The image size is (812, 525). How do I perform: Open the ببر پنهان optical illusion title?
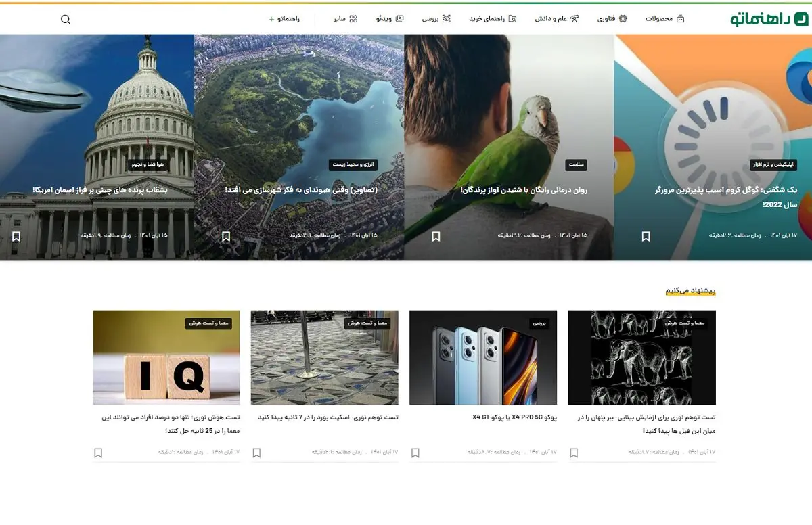[646, 424]
